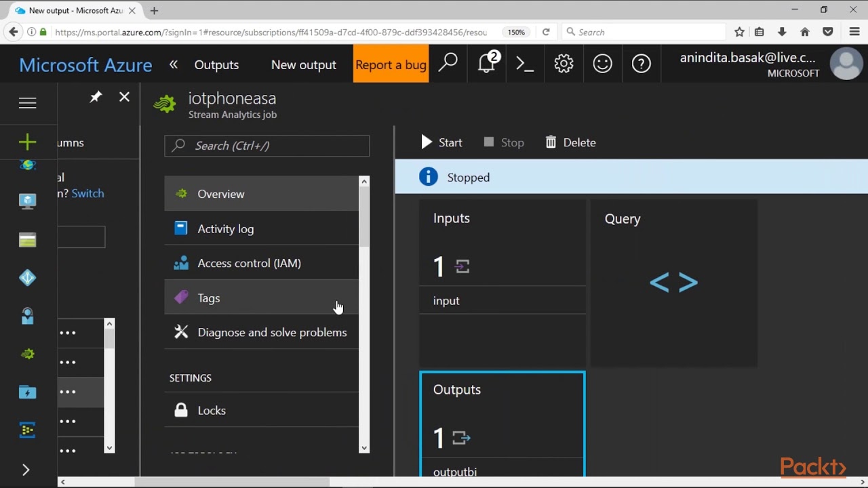The image size is (868, 488).
Task: Open the Azure portal search magnifier
Action: [448, 64]
